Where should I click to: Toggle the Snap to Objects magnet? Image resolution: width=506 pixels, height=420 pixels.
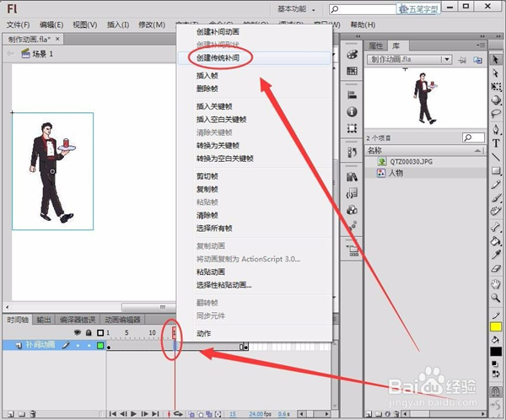pos(495,391)
